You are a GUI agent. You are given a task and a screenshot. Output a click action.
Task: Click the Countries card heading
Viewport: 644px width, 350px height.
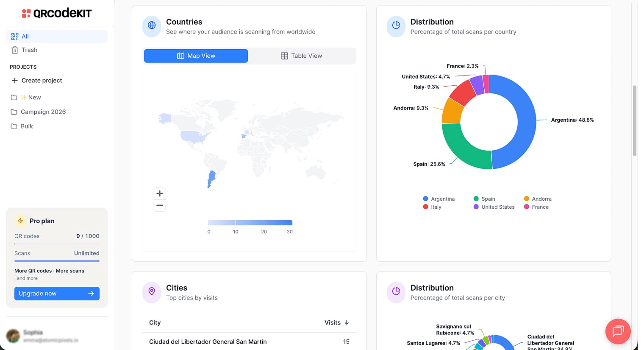184,22
